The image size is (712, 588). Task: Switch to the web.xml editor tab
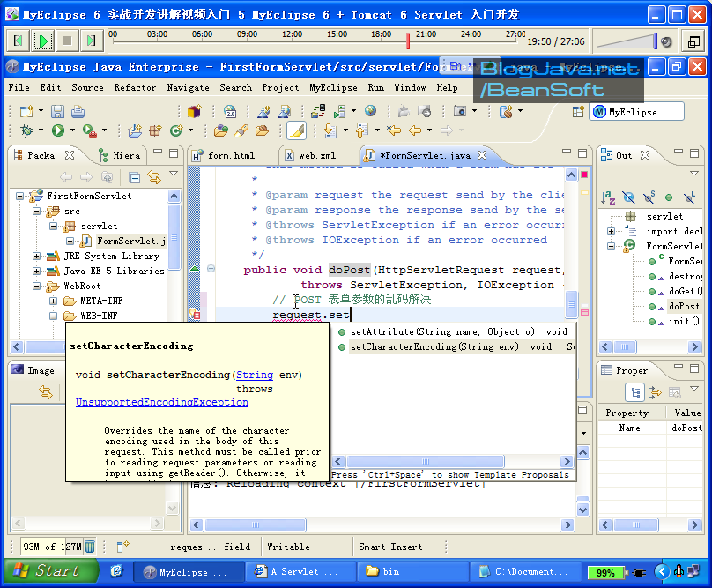pyautogui.click(x=317, y=155)
